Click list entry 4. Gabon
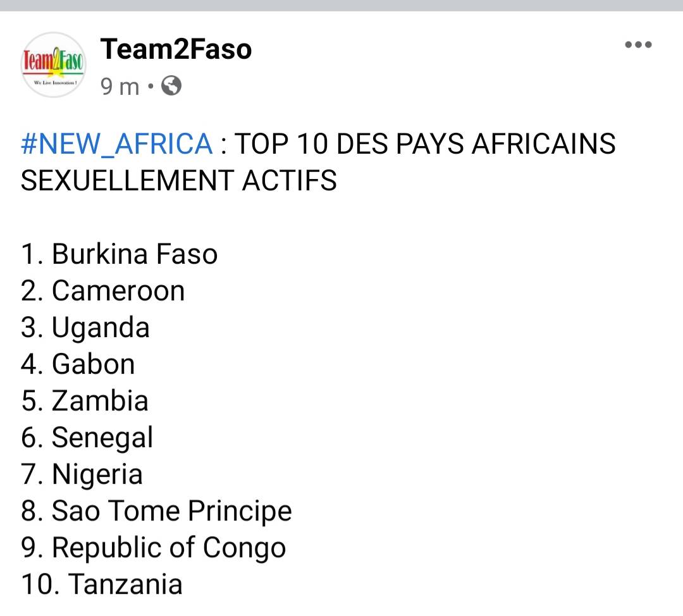 point(78,364)
